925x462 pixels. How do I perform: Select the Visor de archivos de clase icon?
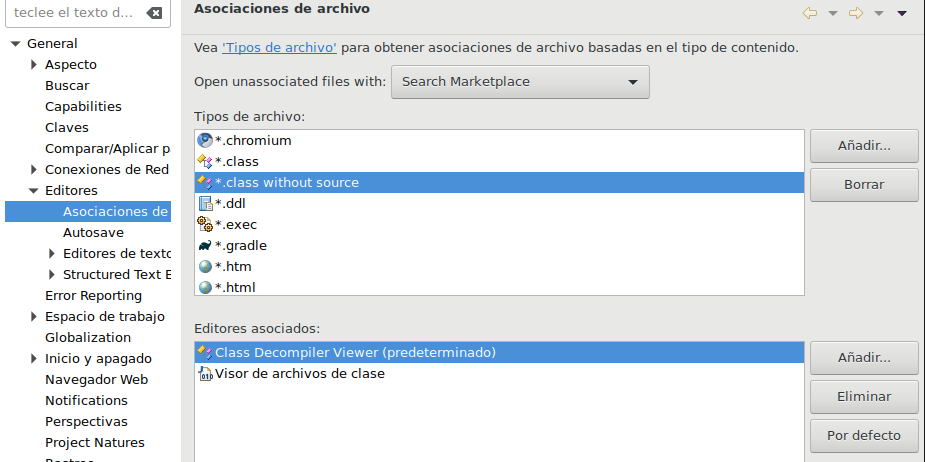(x=205, y=373)
